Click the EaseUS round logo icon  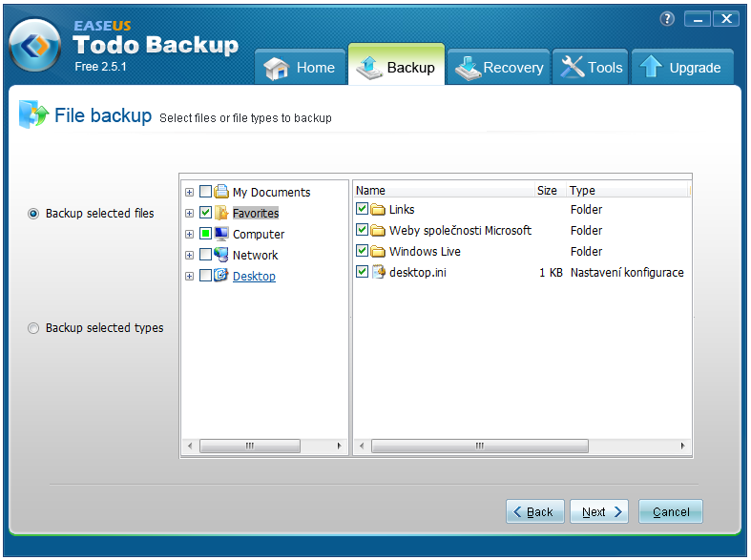[34, 46]
